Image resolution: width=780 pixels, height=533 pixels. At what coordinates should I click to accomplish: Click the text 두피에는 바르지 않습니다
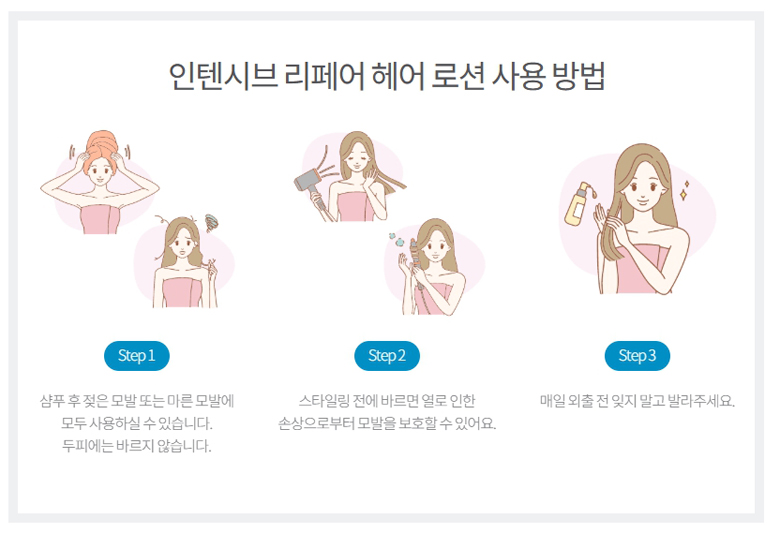pyautogui.click(x=137, y=445)
